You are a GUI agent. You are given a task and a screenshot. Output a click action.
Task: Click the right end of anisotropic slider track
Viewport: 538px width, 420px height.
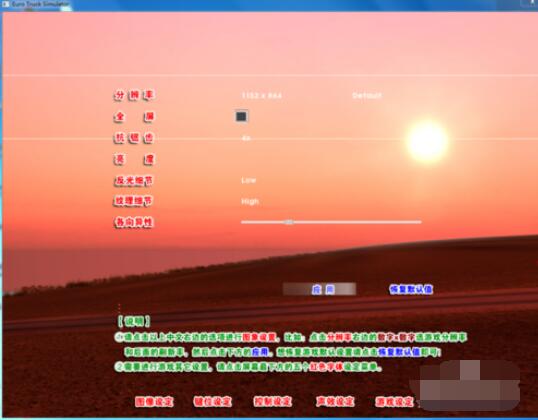pos(419,222)
